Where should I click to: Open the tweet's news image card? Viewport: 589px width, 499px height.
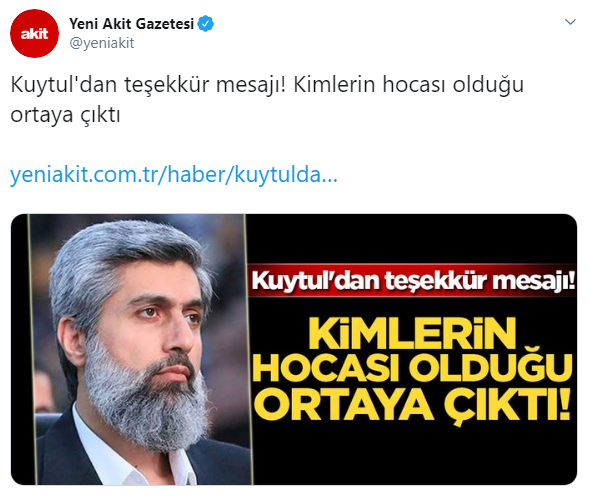coord(294,349)
